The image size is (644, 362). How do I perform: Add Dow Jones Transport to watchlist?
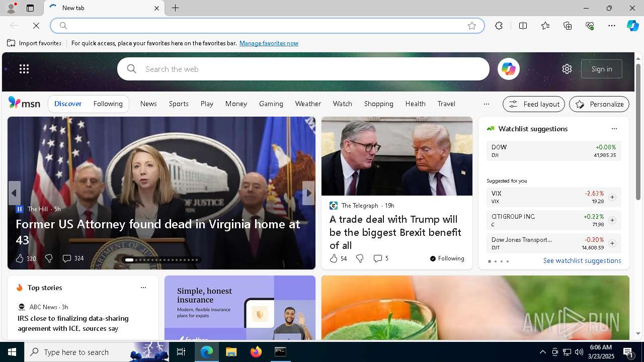[x=612, y=243]
